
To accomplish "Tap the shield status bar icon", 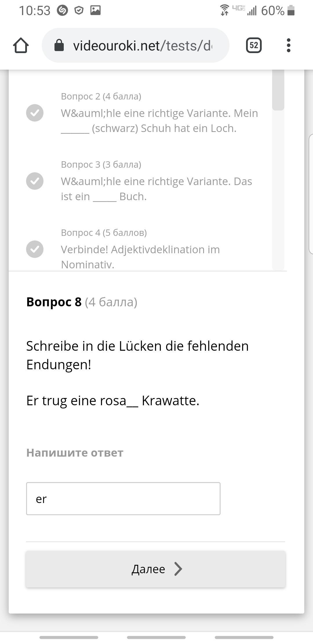I will [x=79, y=10].
